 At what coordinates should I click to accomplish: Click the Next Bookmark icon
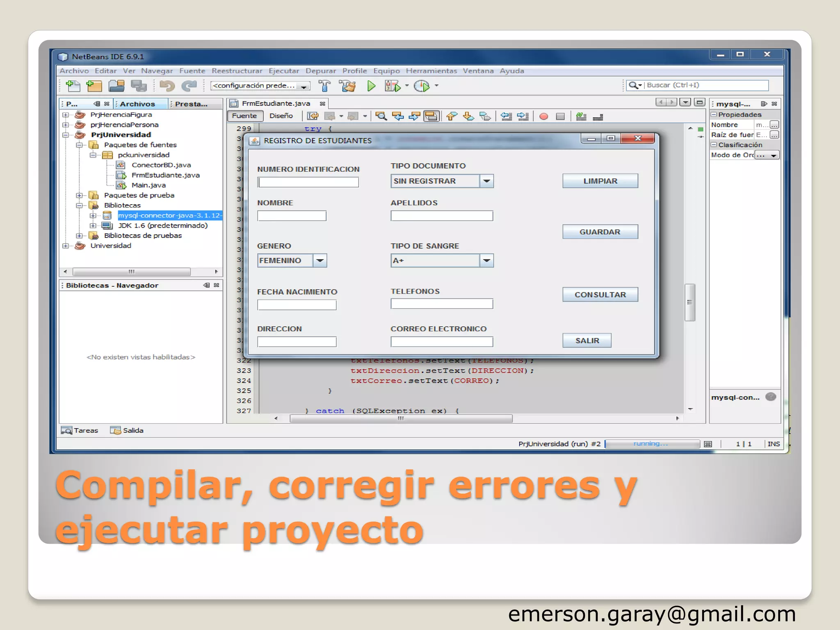[468, 116]
